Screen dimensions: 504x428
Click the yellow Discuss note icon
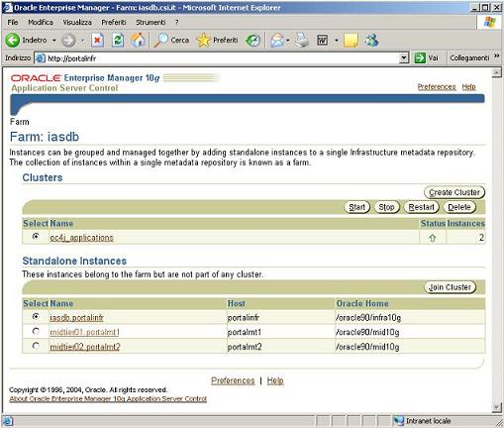point(351,41)
